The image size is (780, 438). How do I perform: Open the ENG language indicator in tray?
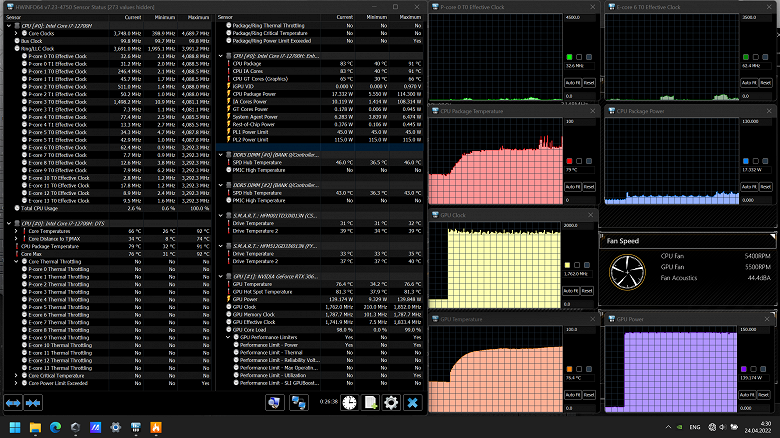tap(695, 427)
